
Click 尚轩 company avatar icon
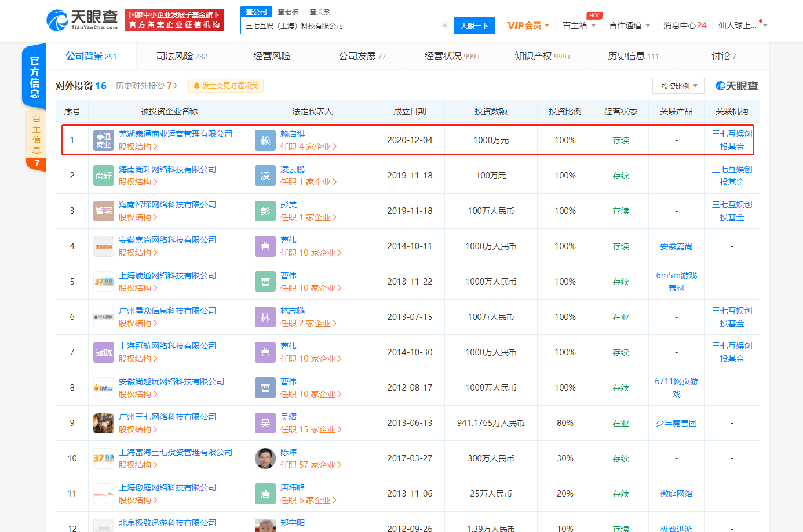(104, 176)
